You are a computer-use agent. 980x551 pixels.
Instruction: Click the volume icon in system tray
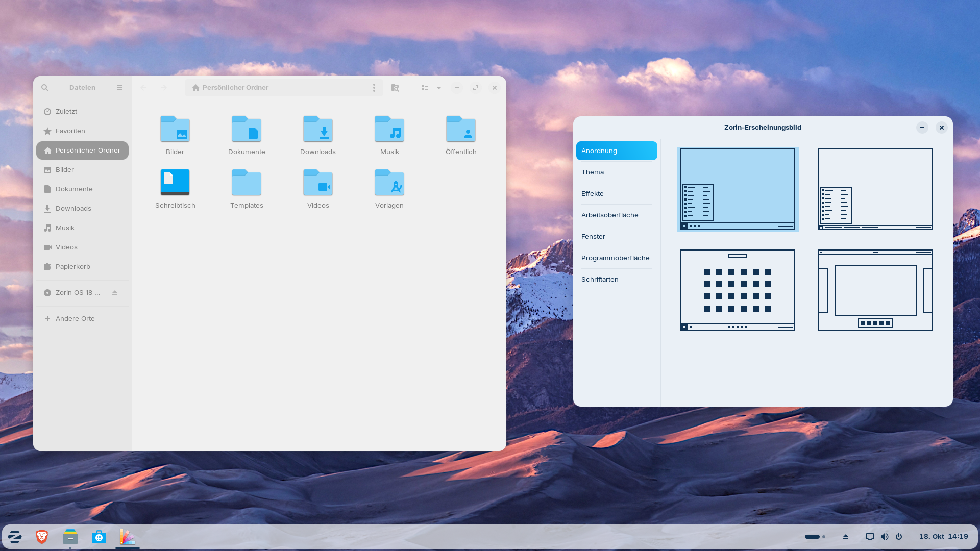(885, 537)
